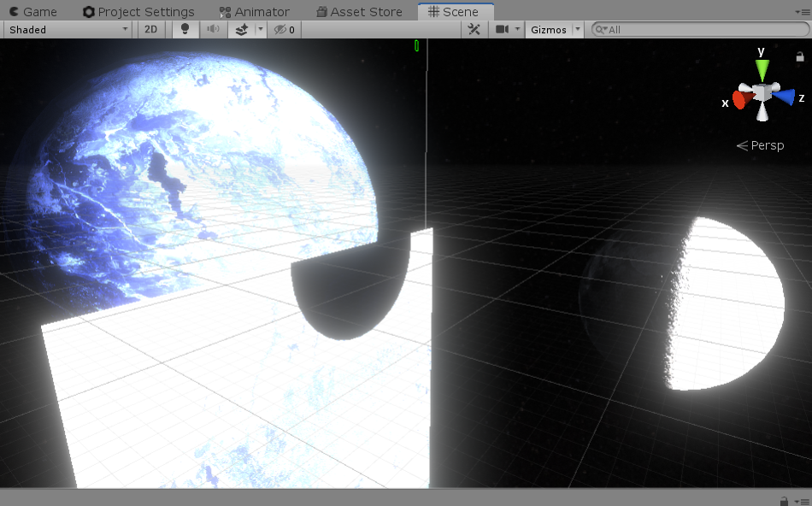Click the search filter magnifier in the search field

pyautogui.click(x=603, y=29)
